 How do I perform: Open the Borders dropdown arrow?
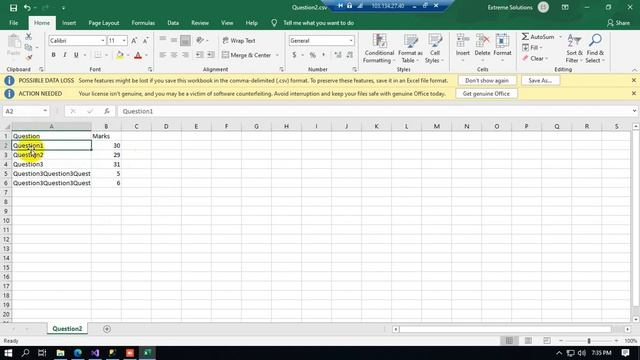(107, 55)
